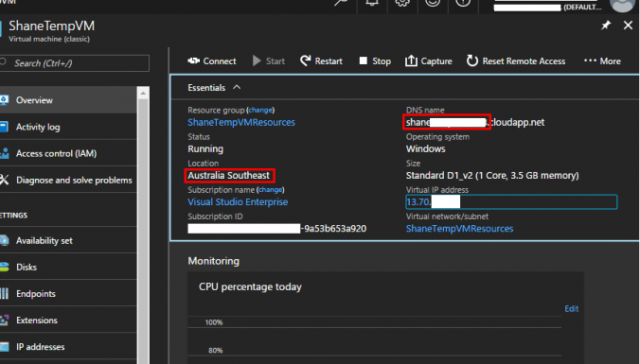Viewport: 640px width, 364px height.
Task: Open Diagnose and solve problems
Action: tap(68, 180)
